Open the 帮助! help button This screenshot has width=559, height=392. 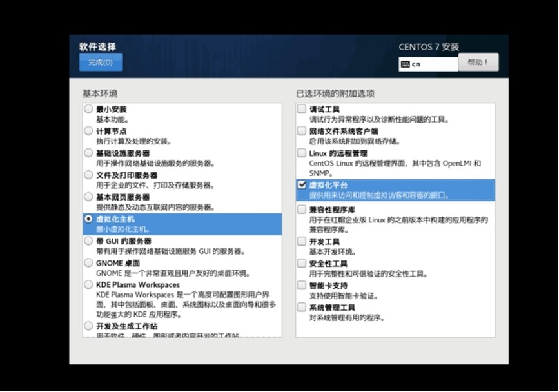[x=478, y=63]
